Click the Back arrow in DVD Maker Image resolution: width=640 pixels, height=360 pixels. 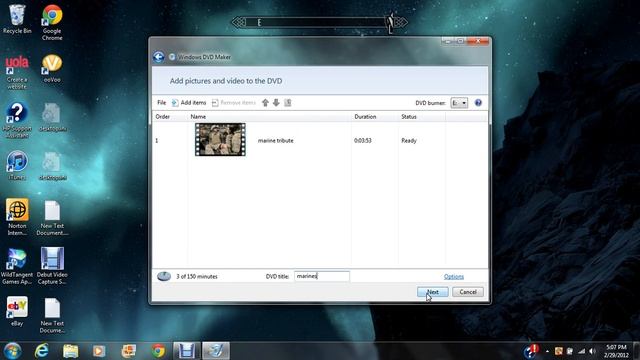pyautogui.click(x=159, y=57)
